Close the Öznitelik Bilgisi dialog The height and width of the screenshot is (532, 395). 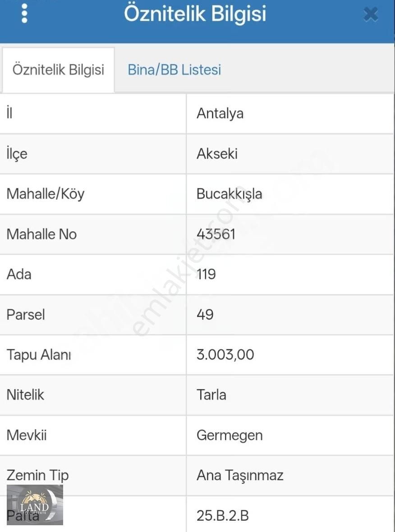[370, 14]
